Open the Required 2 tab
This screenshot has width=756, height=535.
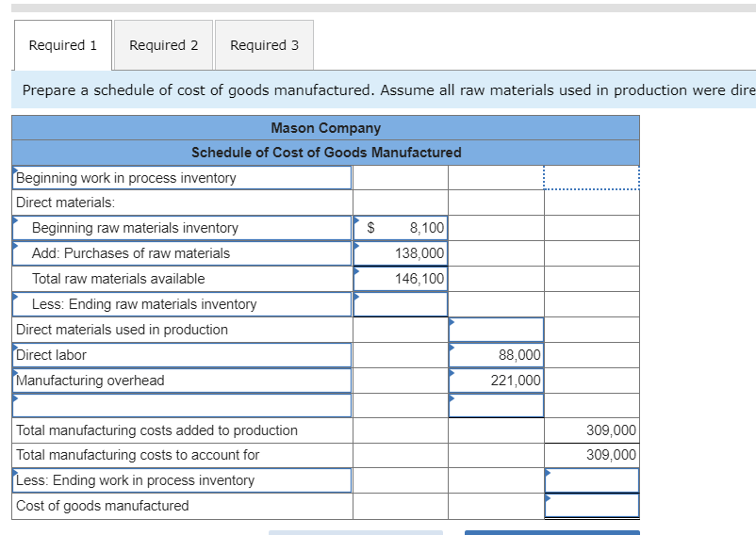coord(164,45)
